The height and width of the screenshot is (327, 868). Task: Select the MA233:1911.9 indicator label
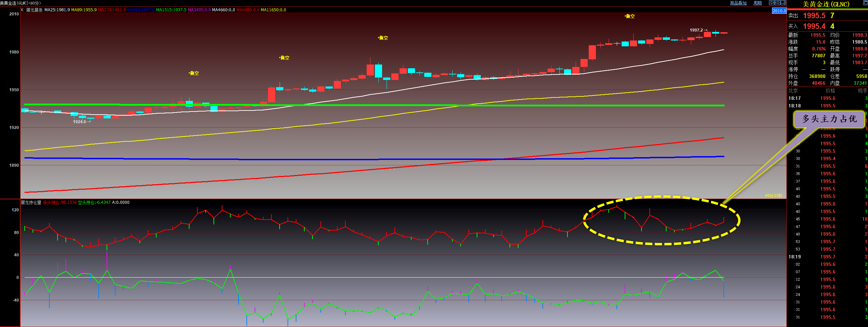coord(112,10)
